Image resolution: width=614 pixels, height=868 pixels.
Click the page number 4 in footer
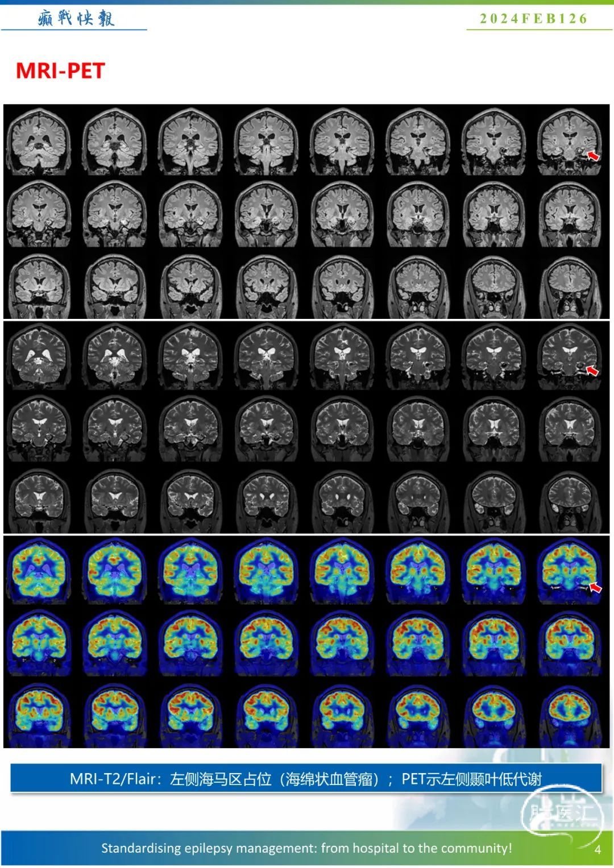[x=598, y=850]
